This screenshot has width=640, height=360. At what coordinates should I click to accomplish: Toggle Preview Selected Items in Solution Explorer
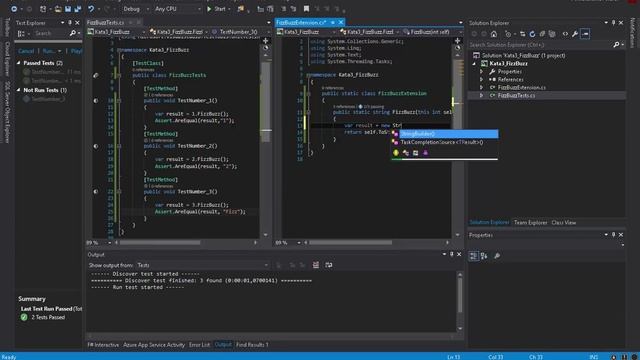click(585, 34)
